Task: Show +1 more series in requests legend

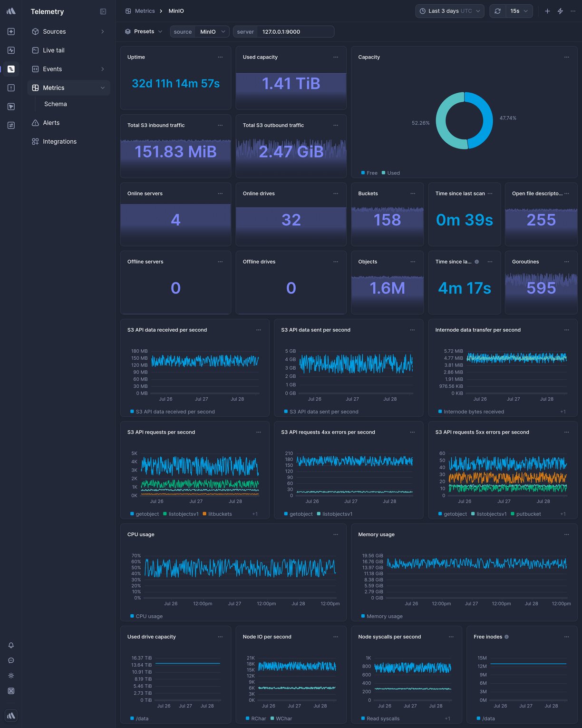Action: coord(255,514)
